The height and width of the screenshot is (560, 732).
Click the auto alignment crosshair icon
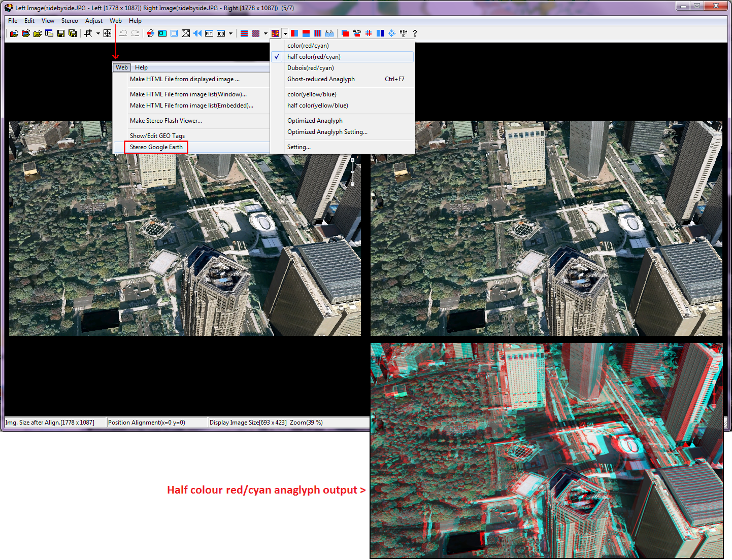click(107, 33)
